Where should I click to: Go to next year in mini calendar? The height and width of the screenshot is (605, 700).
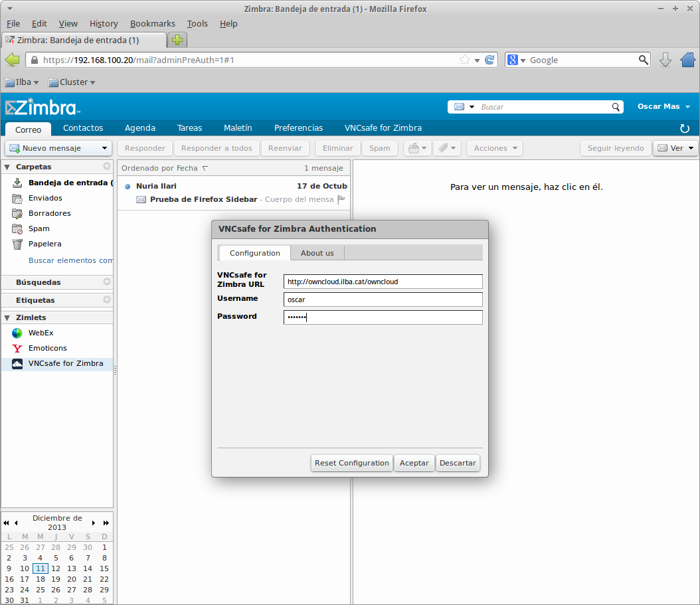coord(106,523)
